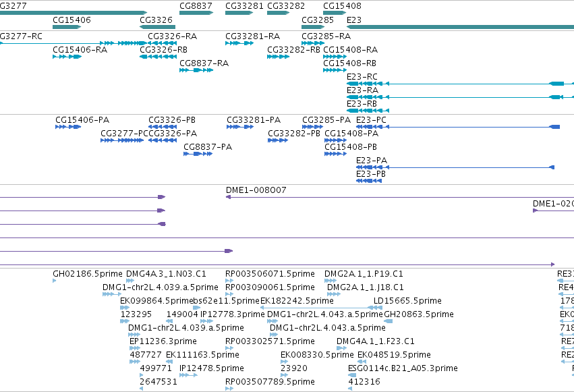The image size is (574, 392).
Task: Click the E23 gene label
Action: [x=354, y=20]
